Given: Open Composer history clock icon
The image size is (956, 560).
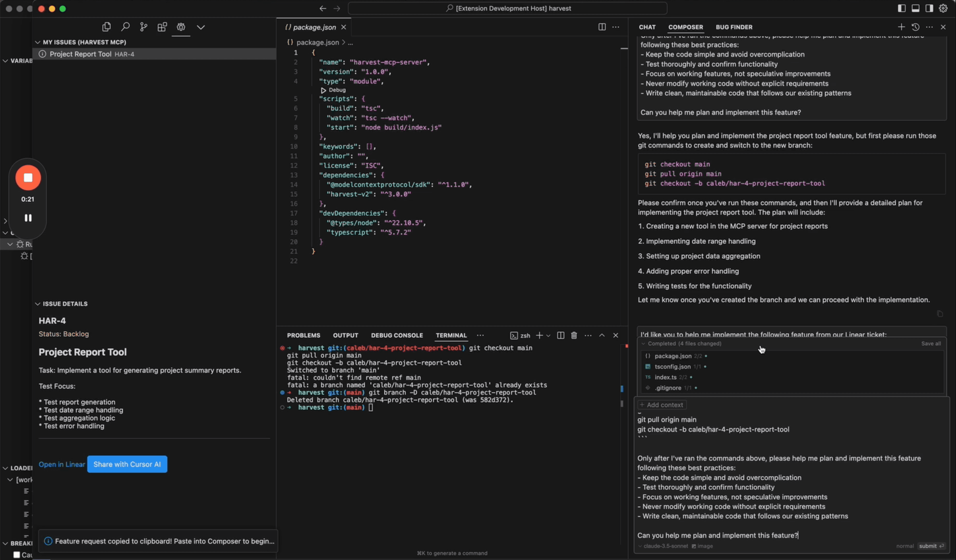Looking at the screenshot, I should (916, 27).
